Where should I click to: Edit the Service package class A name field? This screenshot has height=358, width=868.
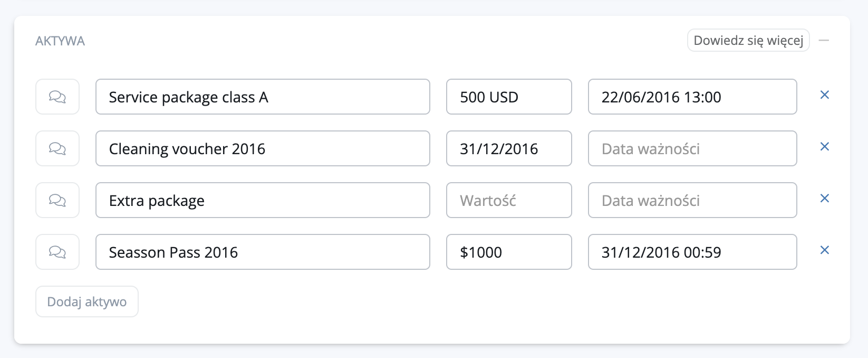pos(263,97)
